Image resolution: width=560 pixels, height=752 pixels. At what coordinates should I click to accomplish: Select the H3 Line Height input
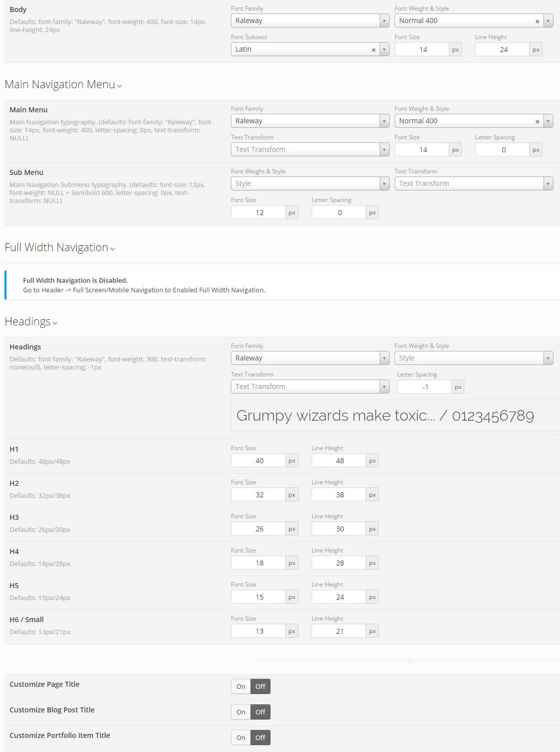[x=339, y=529]
